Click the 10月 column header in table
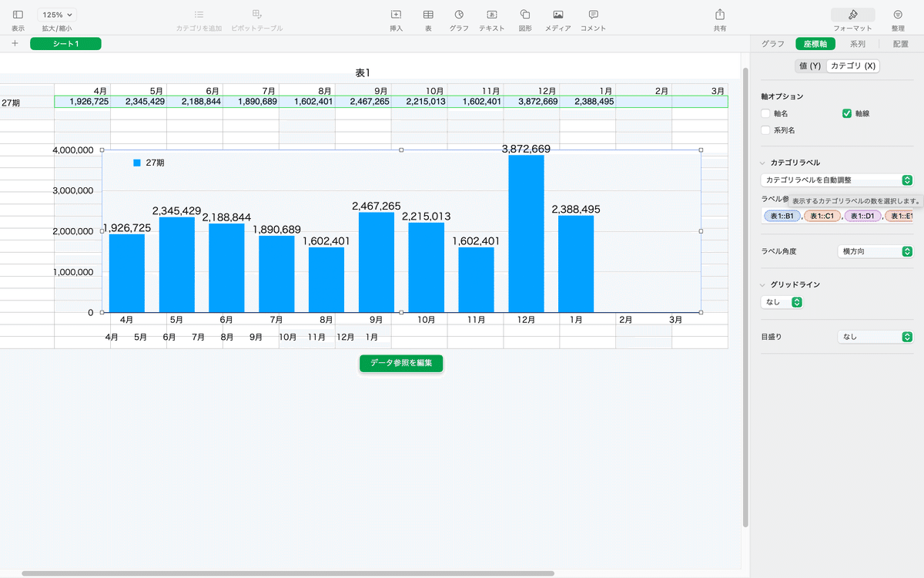Viewport: 924px width, 578px height. point(420,90)
